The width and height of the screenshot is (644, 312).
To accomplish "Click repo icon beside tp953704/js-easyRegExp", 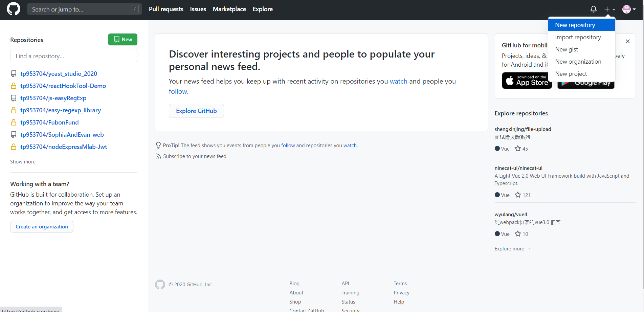I will 14,98.
